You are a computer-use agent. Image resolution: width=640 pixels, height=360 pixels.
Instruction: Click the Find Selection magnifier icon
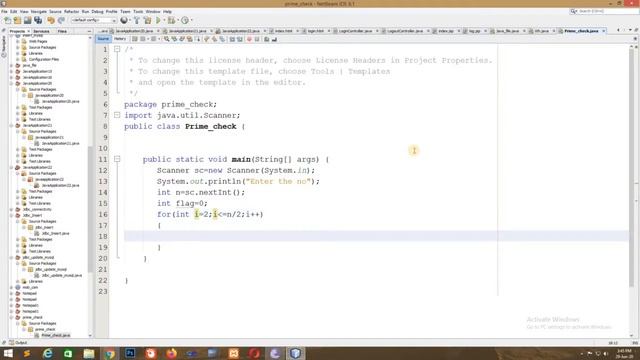click(167, 39)
